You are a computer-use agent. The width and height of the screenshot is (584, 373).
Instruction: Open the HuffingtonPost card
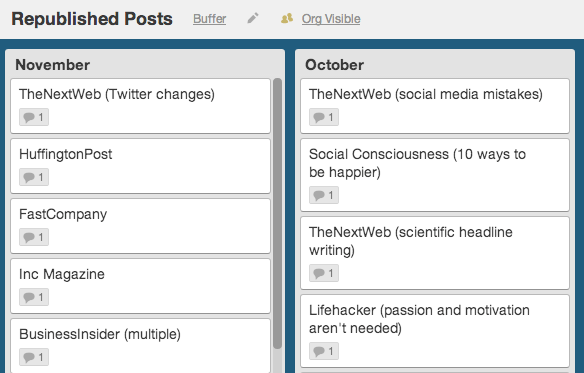coord(140,166)
